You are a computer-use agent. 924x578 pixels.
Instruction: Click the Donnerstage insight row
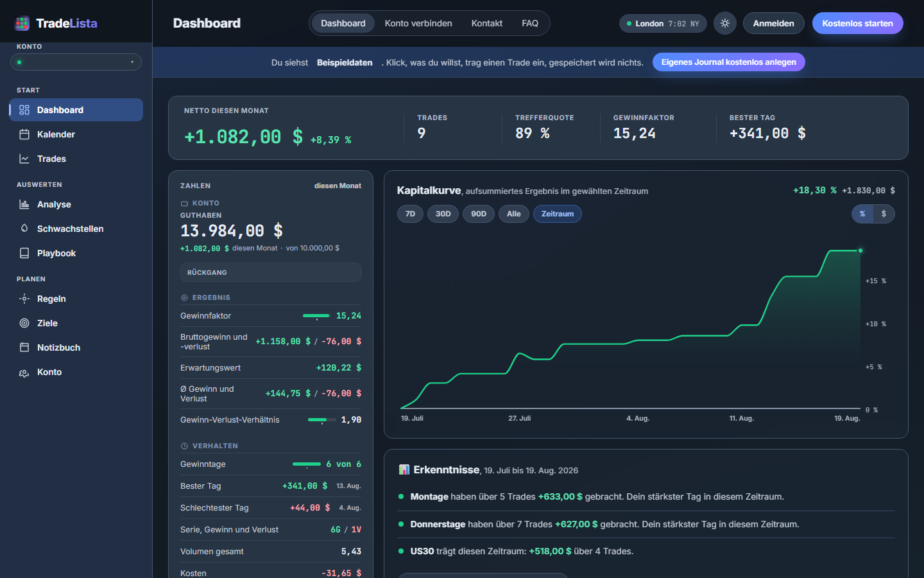tap(646, 524)
